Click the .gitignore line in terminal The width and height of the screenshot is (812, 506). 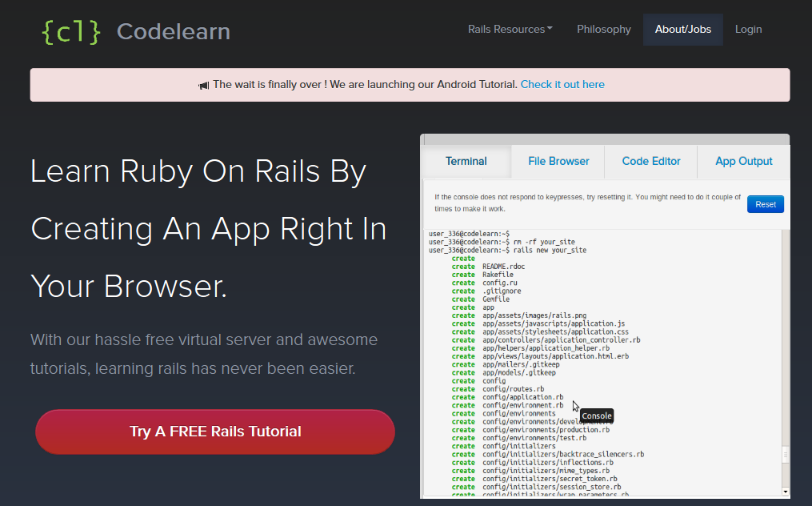tap(502, 291)
